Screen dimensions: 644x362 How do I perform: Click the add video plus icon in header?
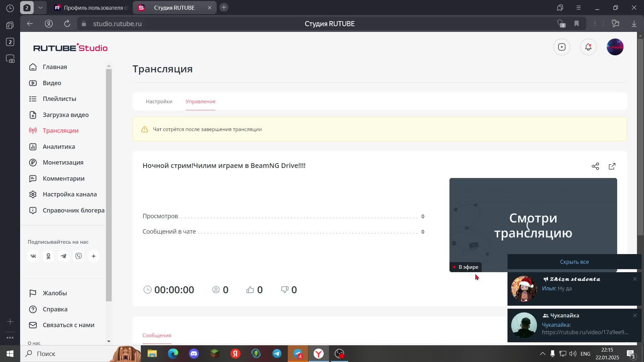point(562,47)
